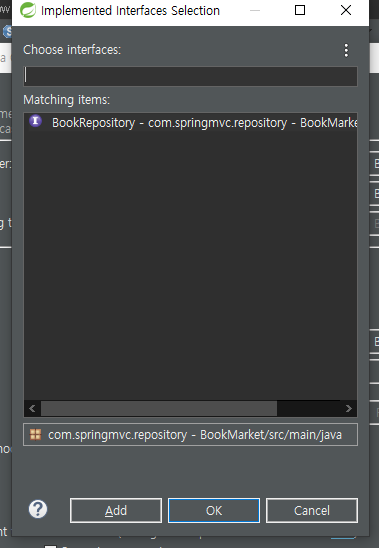Click the Matching items label
Screen dimensions: 379x548
tap(66, 100)
